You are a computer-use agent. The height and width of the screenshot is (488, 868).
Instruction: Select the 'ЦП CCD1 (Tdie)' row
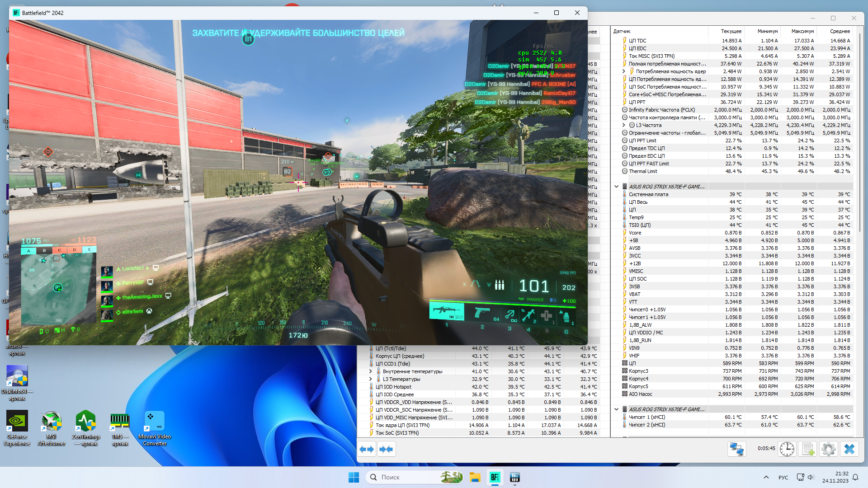point(478,364)
